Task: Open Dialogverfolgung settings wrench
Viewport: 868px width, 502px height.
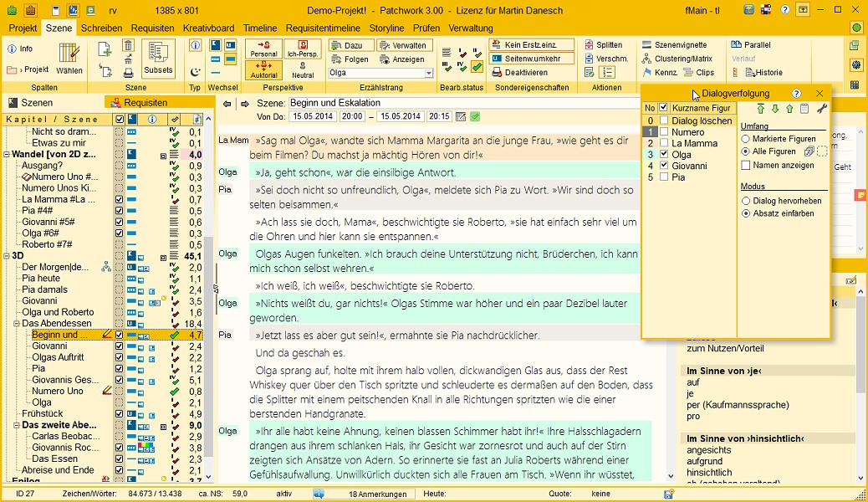Action: tap(821, 109)
